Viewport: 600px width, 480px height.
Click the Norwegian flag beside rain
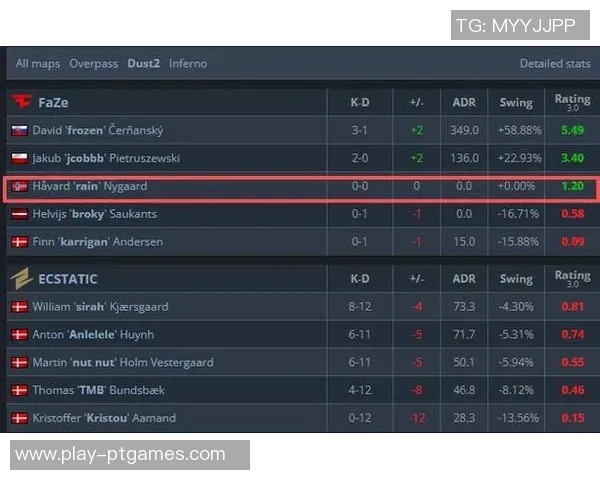click(x=19, y=186)
